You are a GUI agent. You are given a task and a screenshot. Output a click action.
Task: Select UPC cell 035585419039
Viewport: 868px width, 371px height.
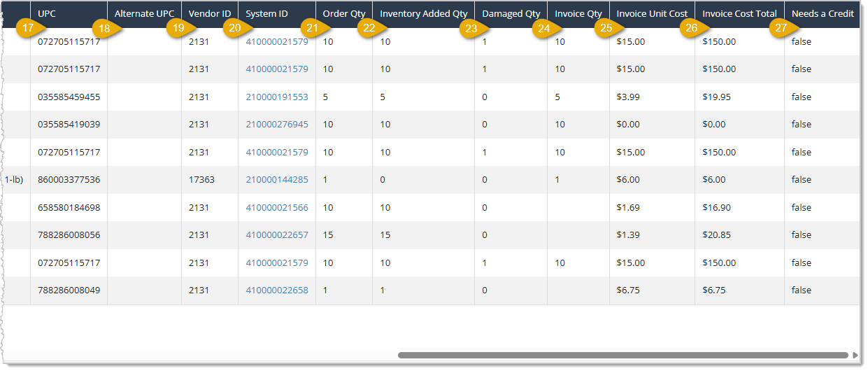(x=69, y=125)
